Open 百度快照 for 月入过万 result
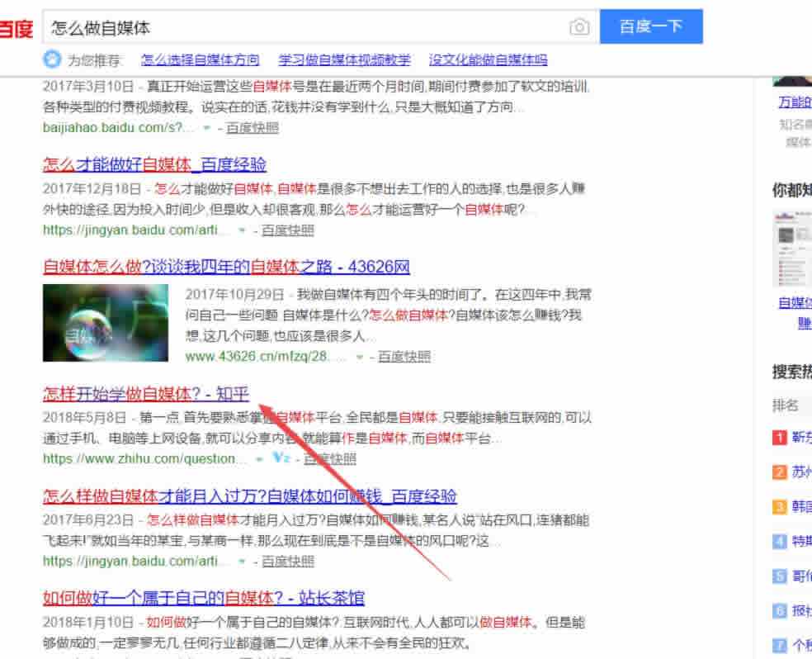The width and height of the screenshot is (812, 659). click(287, 561)
